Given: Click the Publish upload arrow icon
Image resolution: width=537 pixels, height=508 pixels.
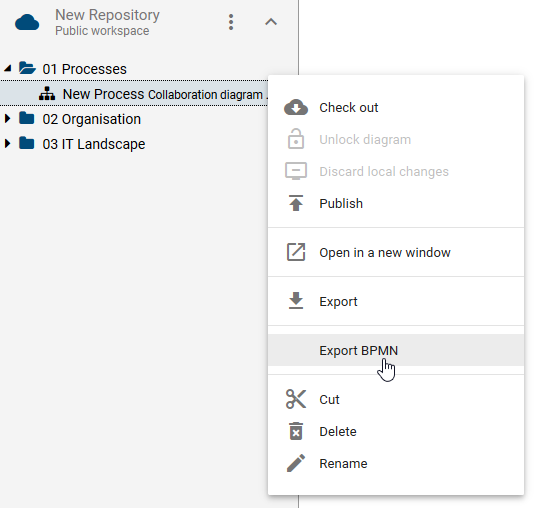Looking at the screenshot, I should point(296,203).
